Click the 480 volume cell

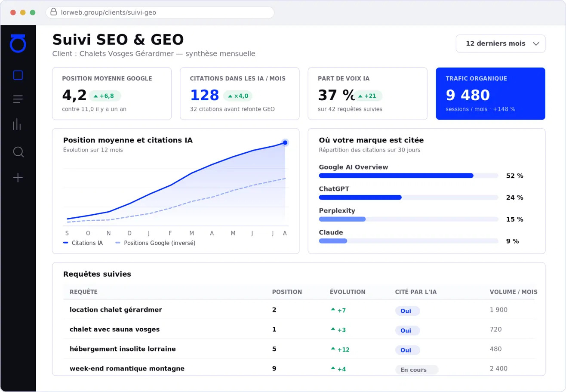[x=496, y=349]
